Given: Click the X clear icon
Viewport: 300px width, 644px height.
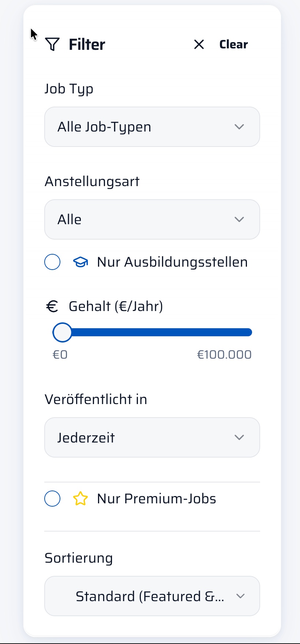Looking at the screenshot, I should pos(199,44).
